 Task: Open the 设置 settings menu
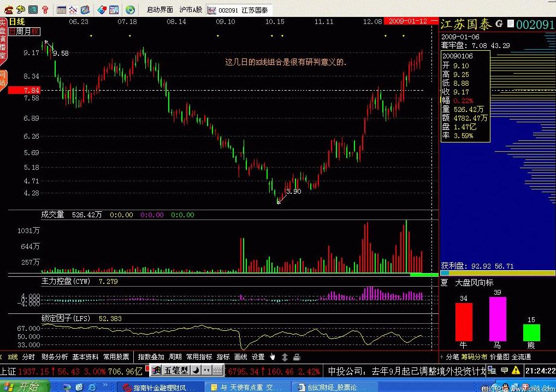pos(258,357)
